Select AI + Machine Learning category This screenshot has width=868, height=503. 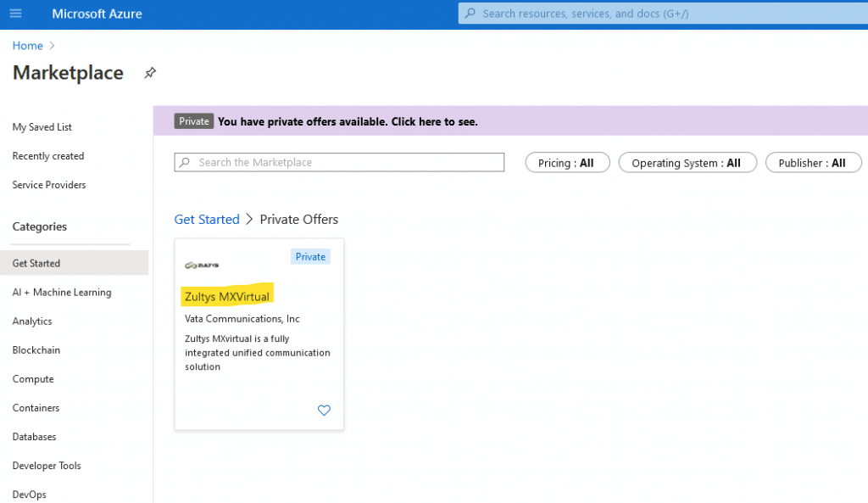[62, 292]
